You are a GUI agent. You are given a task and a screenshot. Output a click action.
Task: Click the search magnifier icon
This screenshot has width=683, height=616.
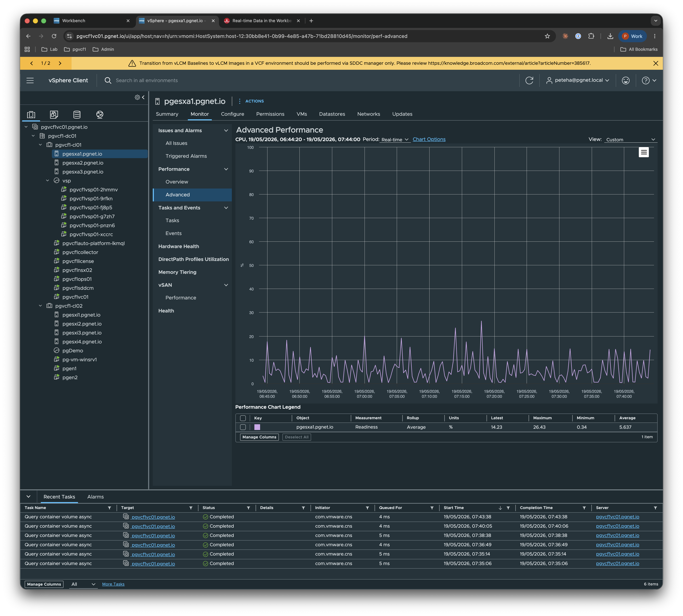click(108, 80)
